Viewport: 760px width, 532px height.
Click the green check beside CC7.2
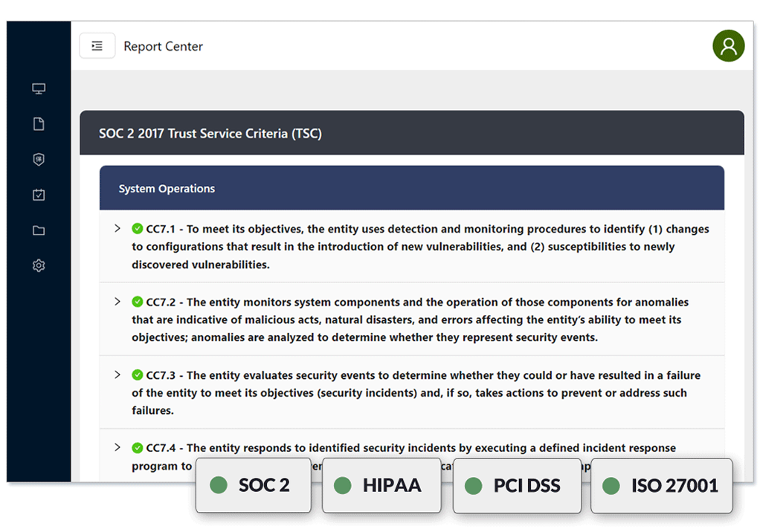point(138,302)
